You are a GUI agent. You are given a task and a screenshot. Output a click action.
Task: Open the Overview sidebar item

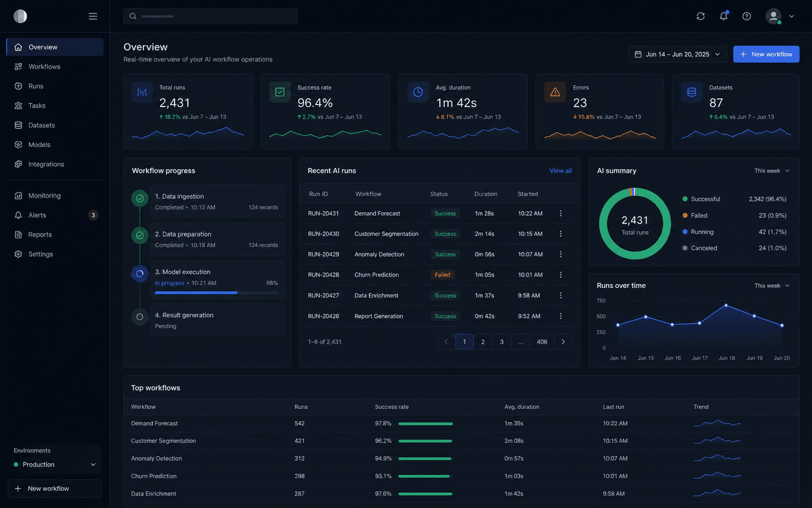click(x=55, y=47)
